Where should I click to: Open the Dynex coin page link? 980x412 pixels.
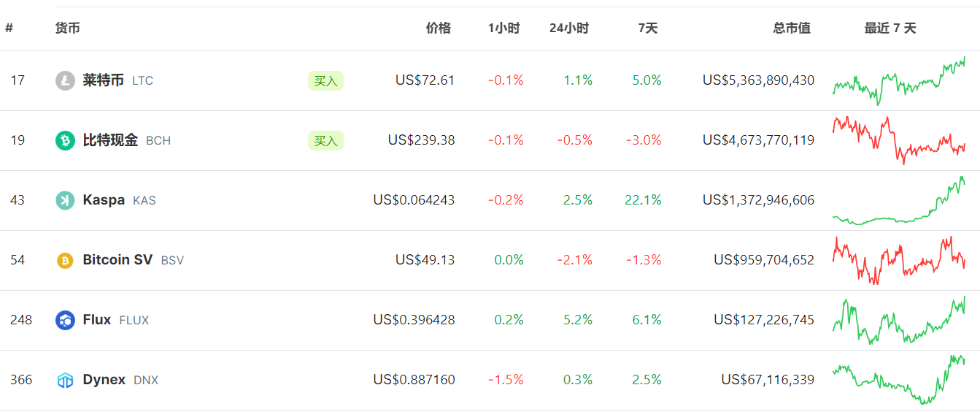[104, 380]
